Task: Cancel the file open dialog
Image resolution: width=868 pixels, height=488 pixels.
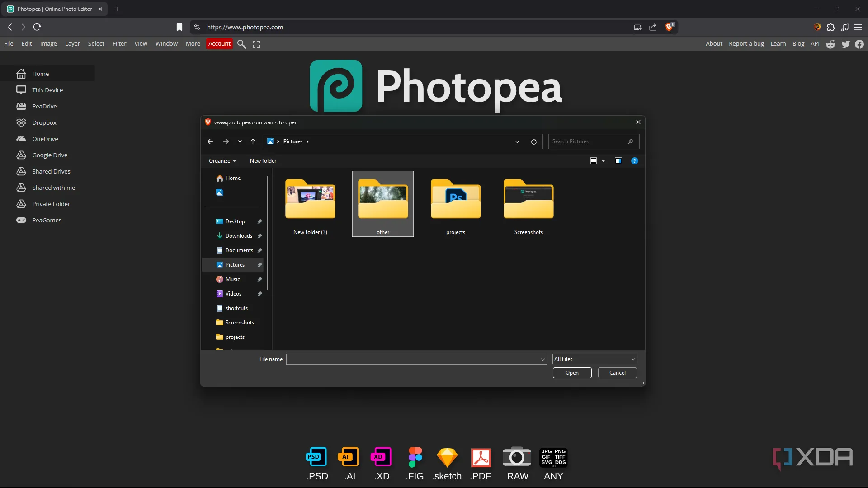Action: (x=618, y=373)
